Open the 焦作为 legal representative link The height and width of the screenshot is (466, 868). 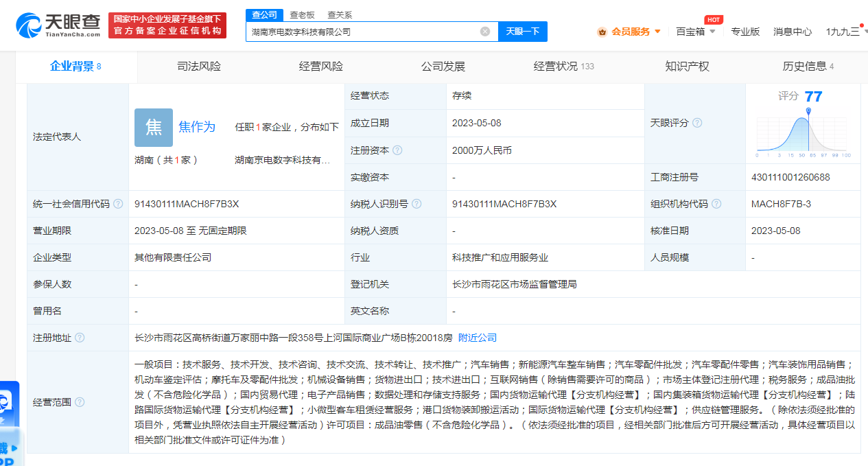click(197, 127)
